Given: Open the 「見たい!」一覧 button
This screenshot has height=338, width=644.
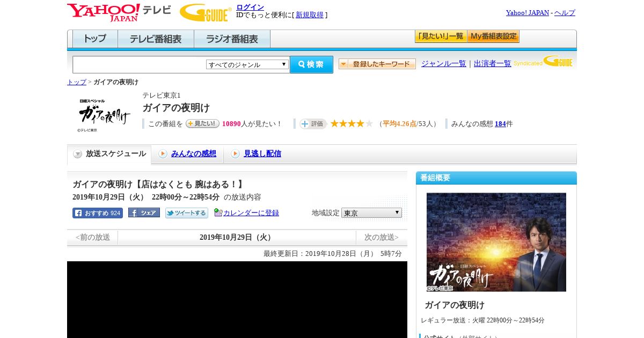Looking at the screenshot, I should (x=441, y=36).
